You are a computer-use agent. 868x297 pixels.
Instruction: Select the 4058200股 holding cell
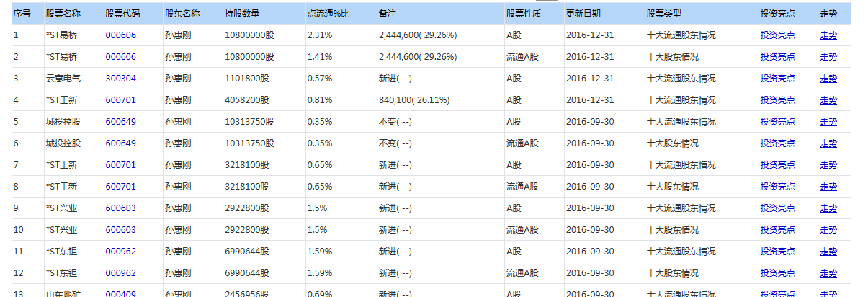[264, 99]
